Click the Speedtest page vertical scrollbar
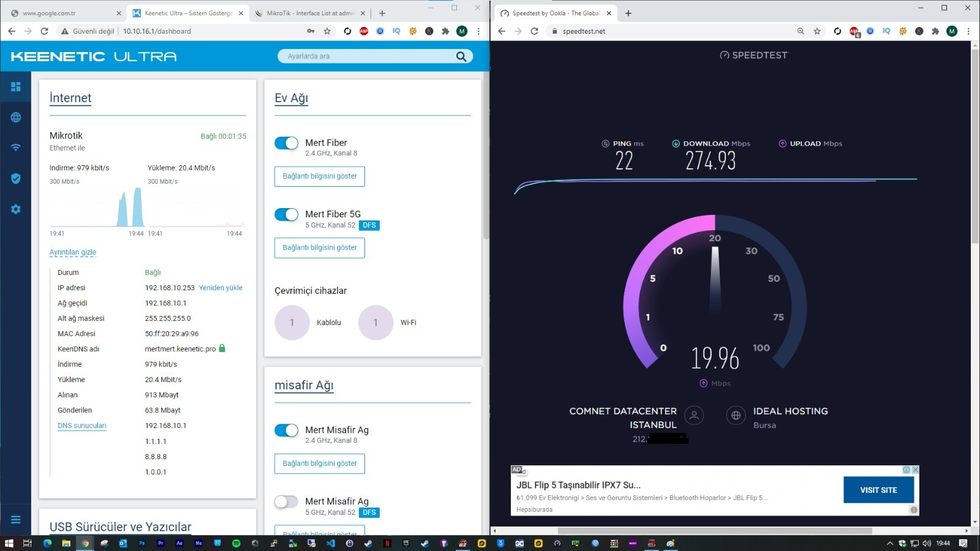Image resolution: width=980 pixels, height=551 pixels. (x=975, y=147)
